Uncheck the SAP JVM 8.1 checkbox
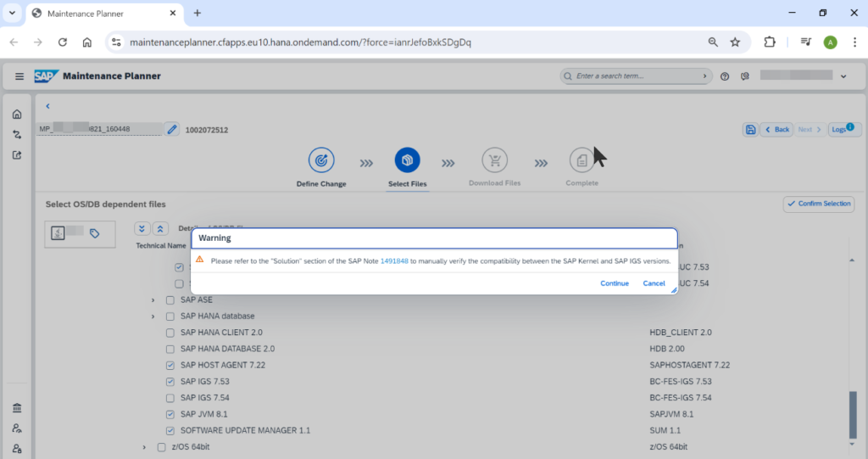The image size is (868, 459). [170, 414]
